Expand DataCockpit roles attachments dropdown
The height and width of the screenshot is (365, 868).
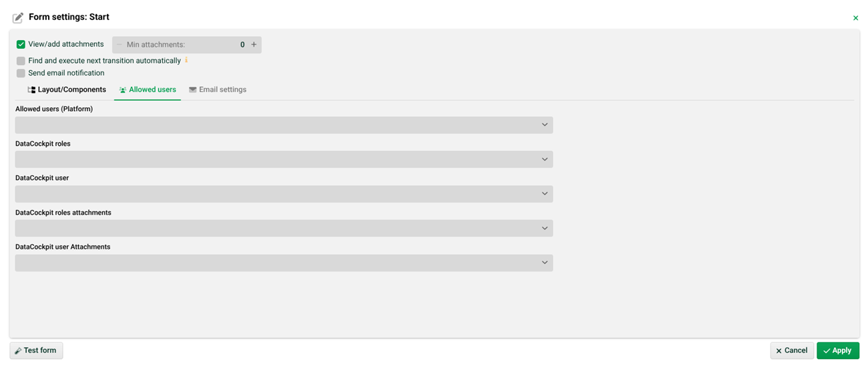pyautogui.click(x=284, y=228)
